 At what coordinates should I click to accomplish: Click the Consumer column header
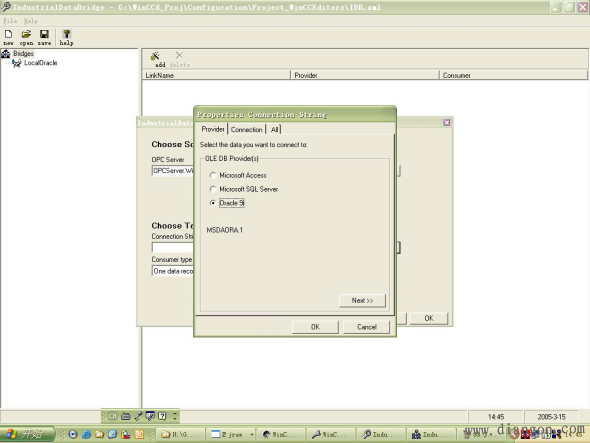click(x=513, y=75)
